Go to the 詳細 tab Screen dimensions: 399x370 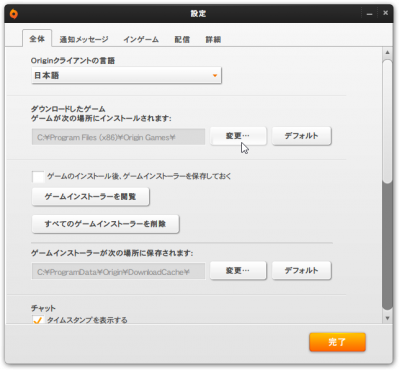213,39
